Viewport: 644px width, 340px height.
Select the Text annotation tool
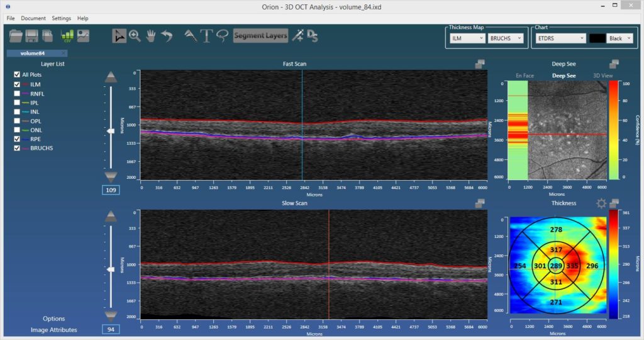coord(206,36)
